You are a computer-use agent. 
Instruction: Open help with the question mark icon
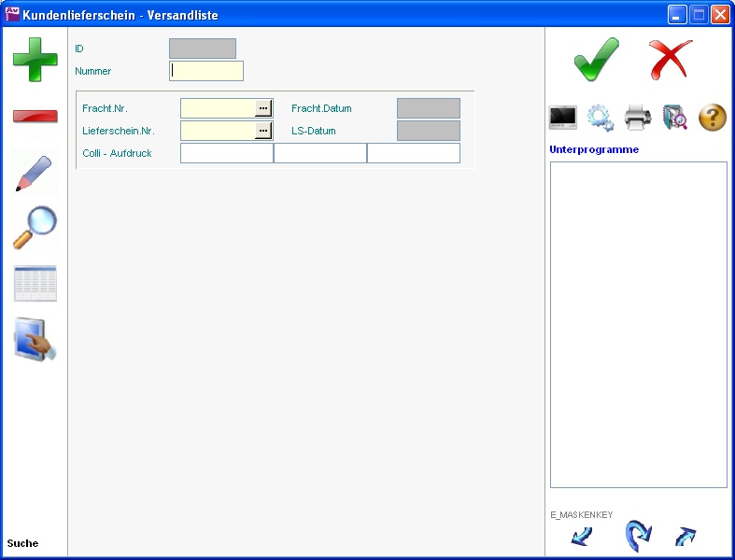tap(712, 118)
